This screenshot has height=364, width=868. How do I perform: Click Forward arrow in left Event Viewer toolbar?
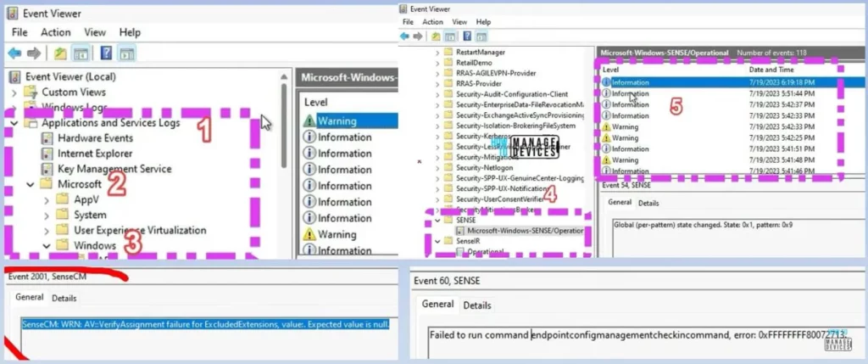[x=34, y=53]
